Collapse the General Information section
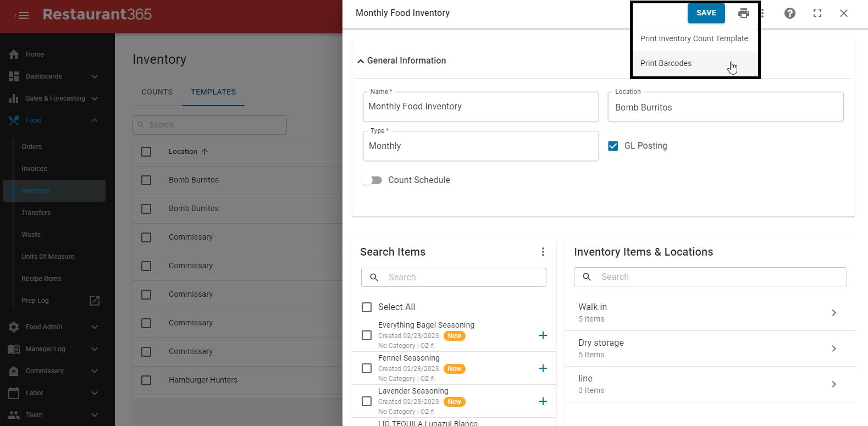Viewport: 868px width, 426px height. [361, 61]
